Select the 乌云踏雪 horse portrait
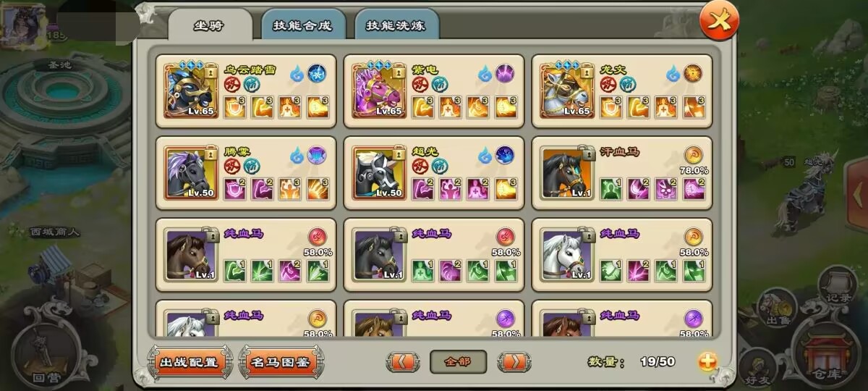Image resolution: width=868 pixels, height=391 pixels. pos(190,91)
